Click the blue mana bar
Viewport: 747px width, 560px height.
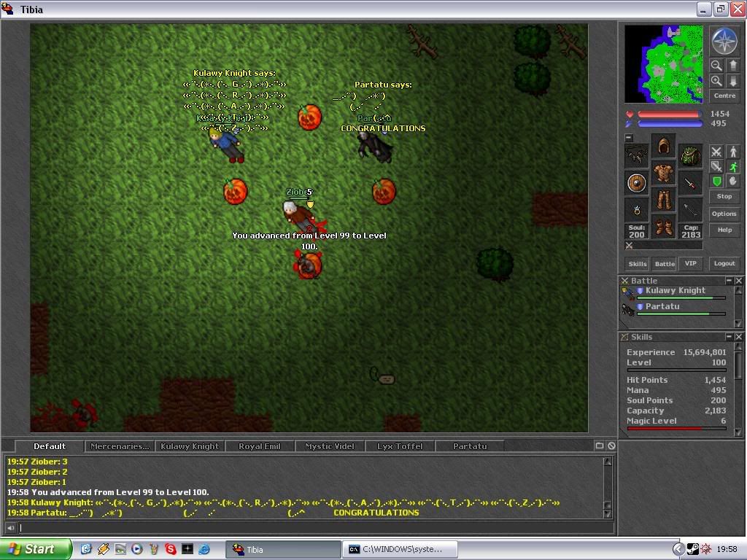[670, 124]
